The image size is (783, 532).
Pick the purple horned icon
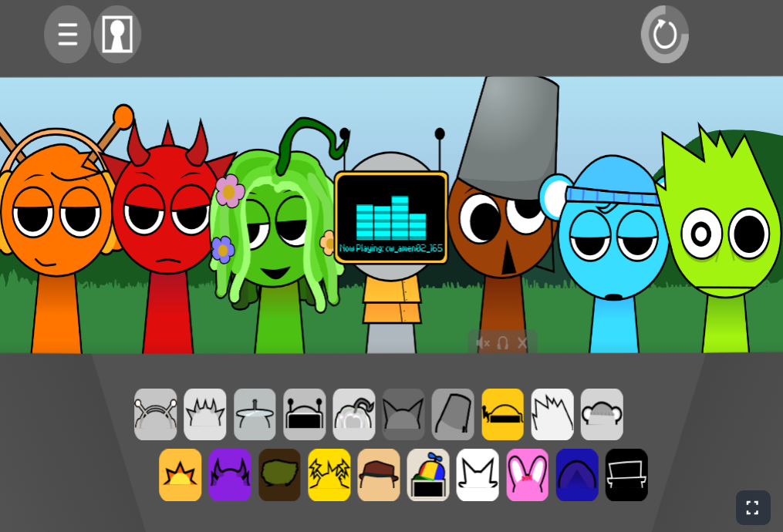click(x=230, y=475)
